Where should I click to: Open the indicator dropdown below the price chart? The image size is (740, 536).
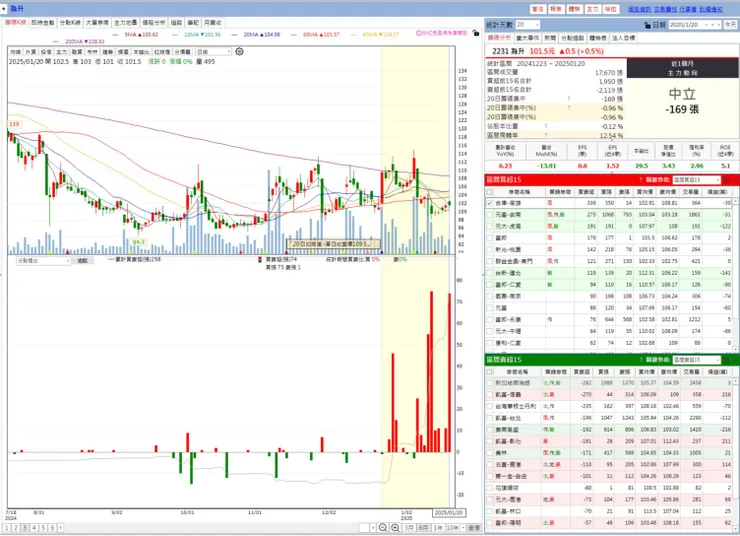point(43,260)
